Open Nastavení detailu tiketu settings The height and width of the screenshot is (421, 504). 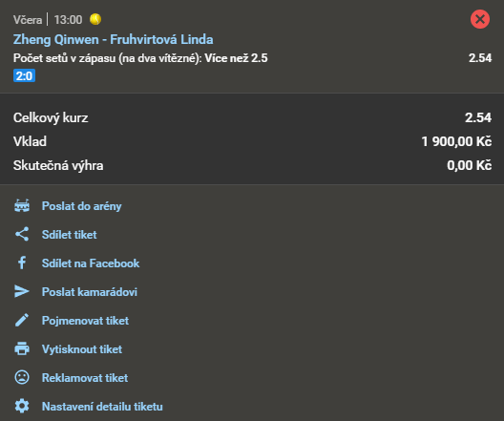click(102, 407)
